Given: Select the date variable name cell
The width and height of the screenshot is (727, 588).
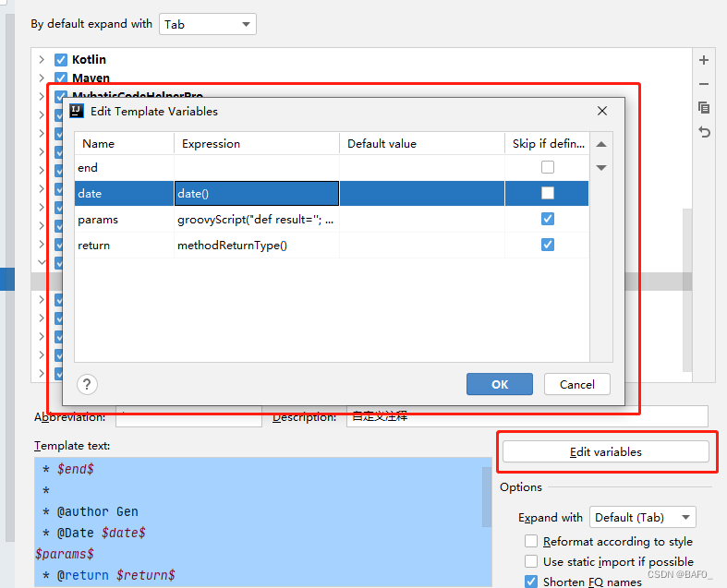Looking at the screenshot, I should point(125,193).
